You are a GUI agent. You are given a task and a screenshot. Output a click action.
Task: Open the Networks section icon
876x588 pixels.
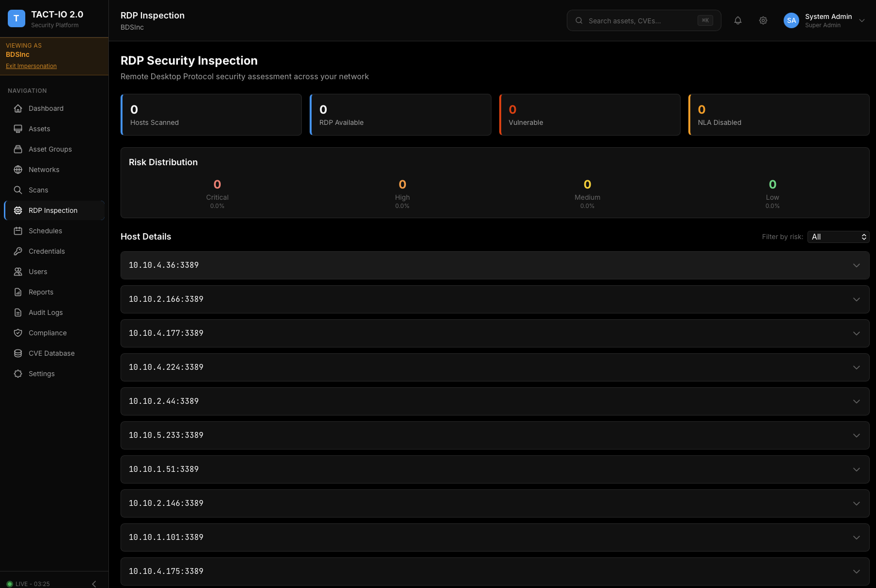coord(18,170)
